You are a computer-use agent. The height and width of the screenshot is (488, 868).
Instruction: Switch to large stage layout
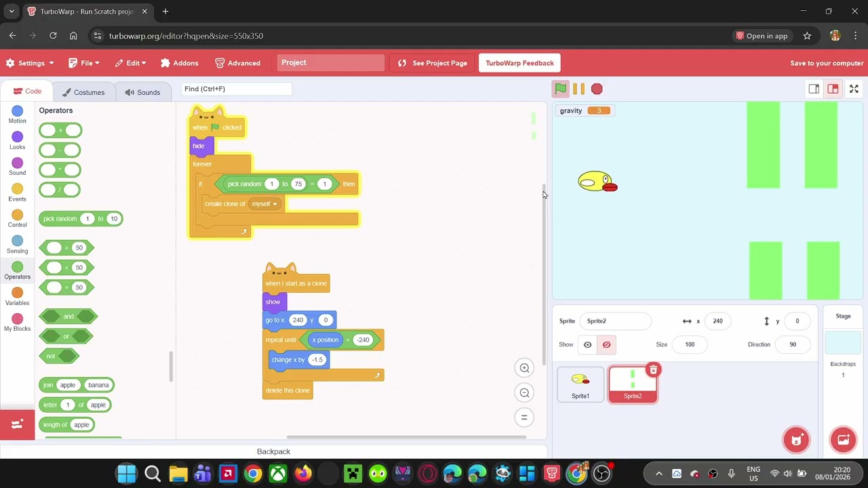(x=833, y=89)
